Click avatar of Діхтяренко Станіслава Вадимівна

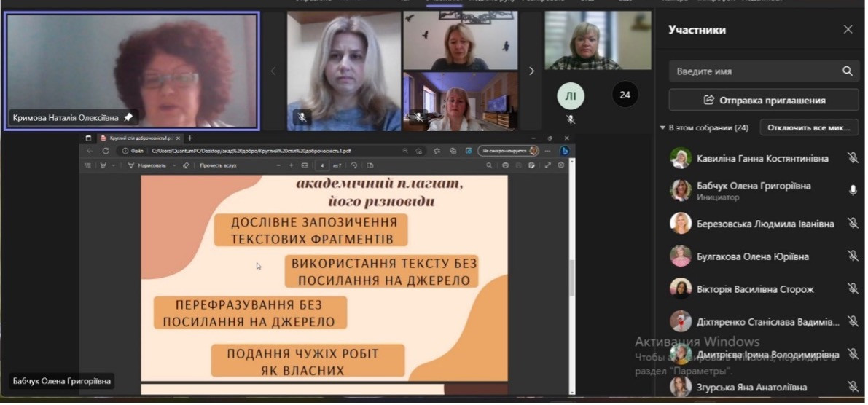click(681, 321)
